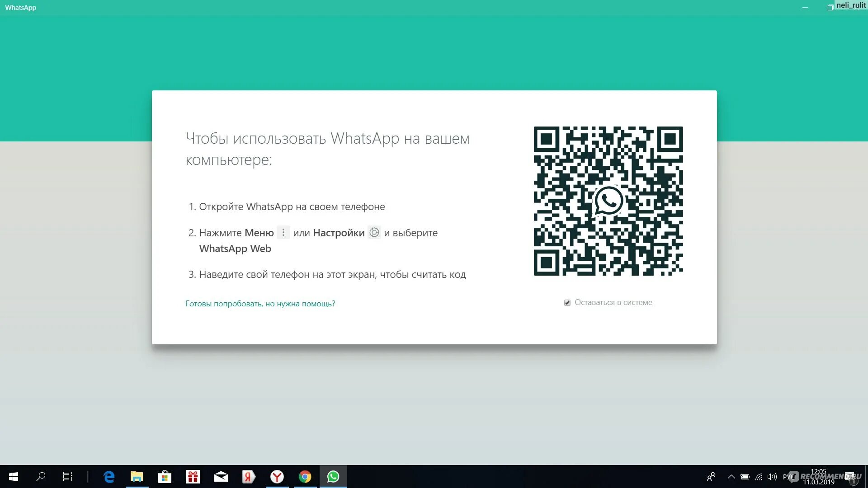This screenshot has width=868, height=488.
Task: Toggle the 'Оставаться в системе' checkbox
Action: pos(567,303)
